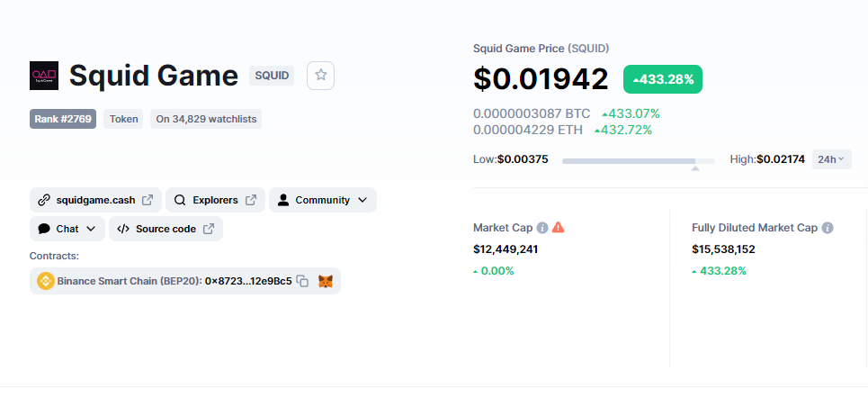Click the Token tag
The image size is (868, 398).
pyautogui.click(x=123, y=119)
